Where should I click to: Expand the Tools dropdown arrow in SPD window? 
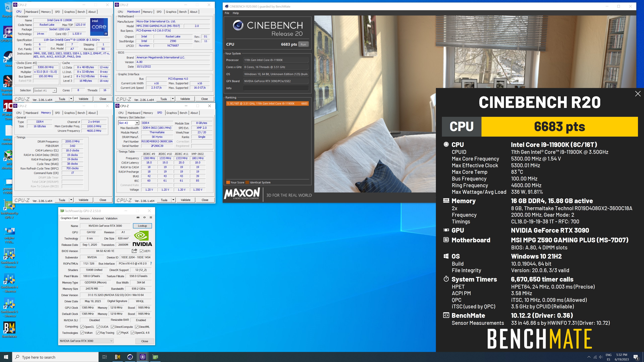(x=173, y=200)
